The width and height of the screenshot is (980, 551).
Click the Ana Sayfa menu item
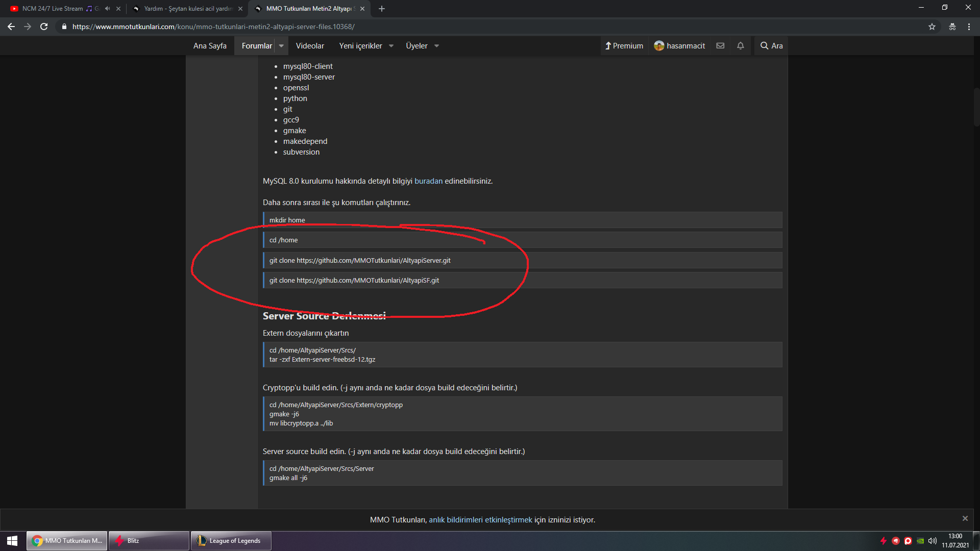(210, 46)
